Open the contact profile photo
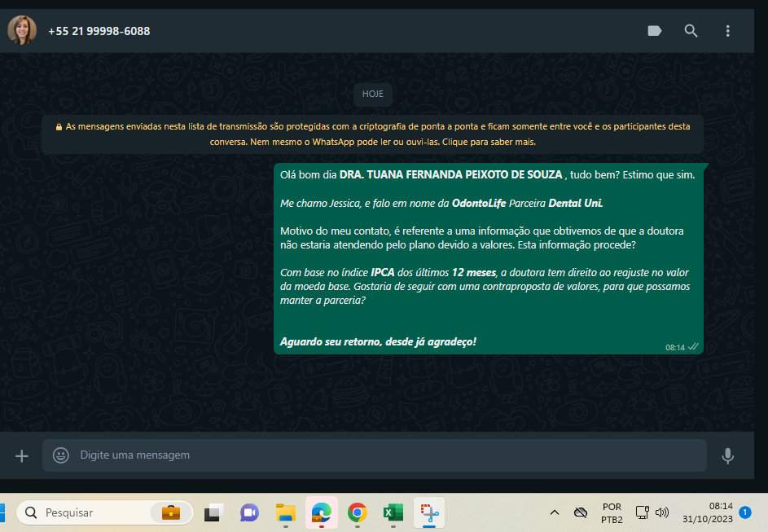 (22, 30)
